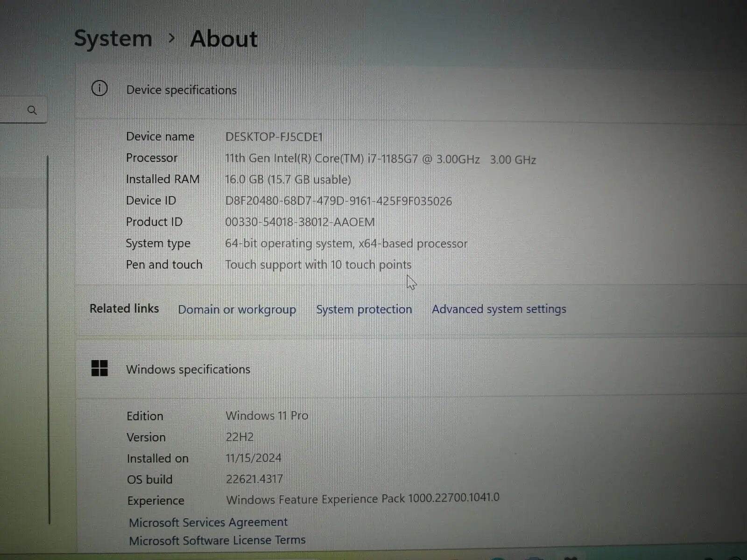Open the System protection link
Image resolution: width=747 pixels, height=560 pixels.
pos(364,309)
